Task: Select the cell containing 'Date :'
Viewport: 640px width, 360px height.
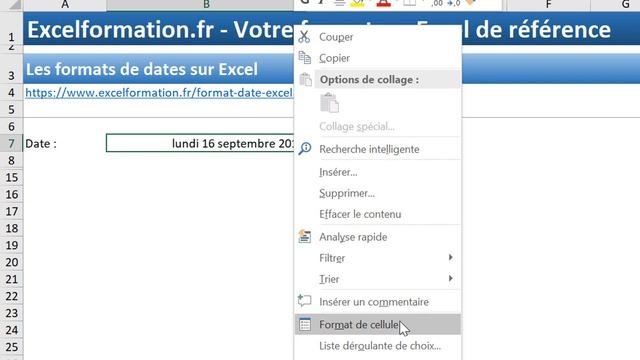Action: pyautogui.click(x=64, y=144)
